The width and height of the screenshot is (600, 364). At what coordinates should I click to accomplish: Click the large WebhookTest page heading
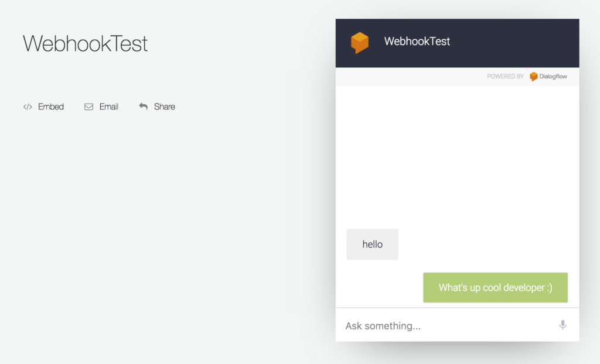point(86,44)
